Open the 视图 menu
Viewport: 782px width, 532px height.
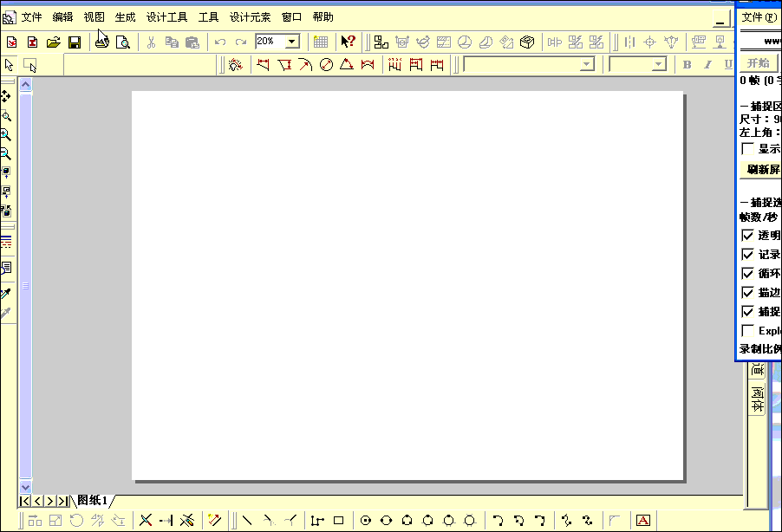pos(94,17)
